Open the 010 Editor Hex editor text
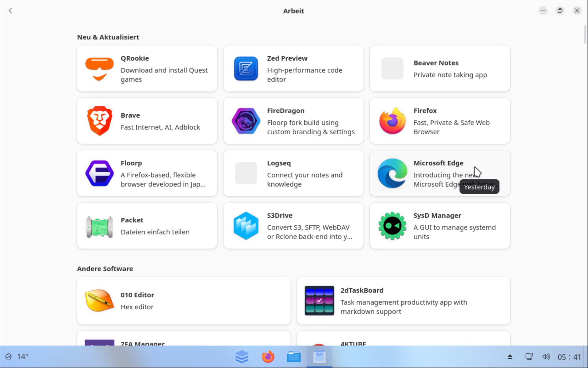Screen dimensions: 588x368 pos(137,307)
